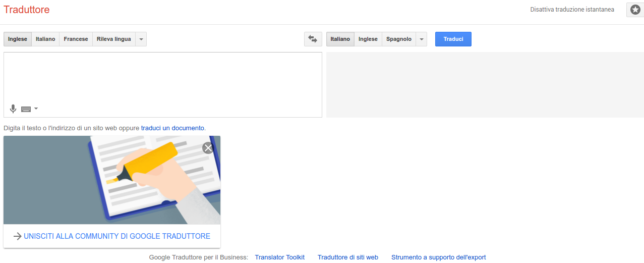Expand the input tools dropdown arrow
The image size is (644, 263).
pos(36,109)
